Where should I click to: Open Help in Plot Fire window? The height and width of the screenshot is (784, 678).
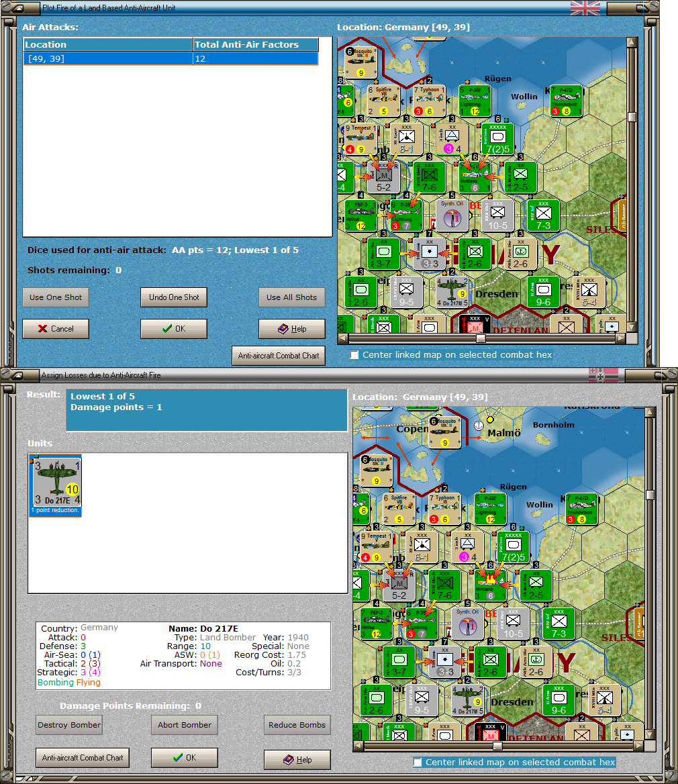(291, 328)
